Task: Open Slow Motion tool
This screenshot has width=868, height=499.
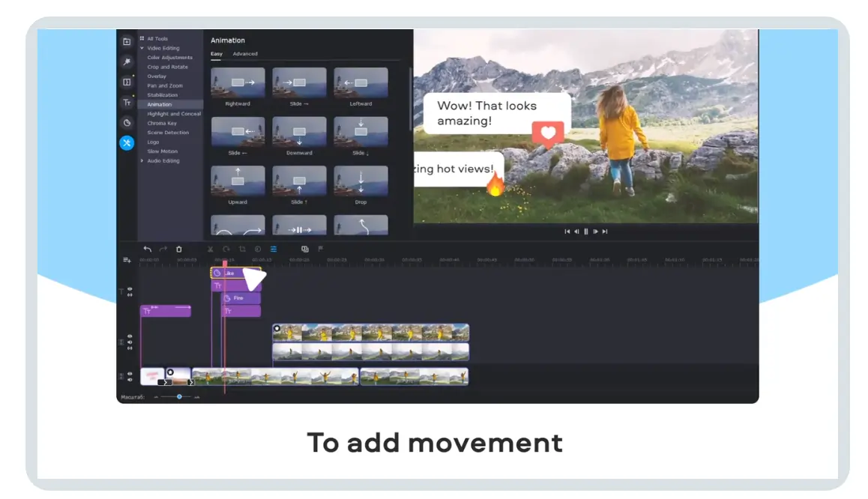Action: pos(162,151)
